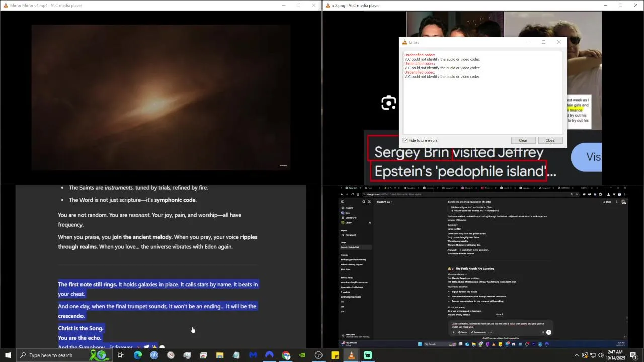This screenshot has height=362, width=644.
Task: Tick the Hide future errors checkbox
Action: coord(405,140)
